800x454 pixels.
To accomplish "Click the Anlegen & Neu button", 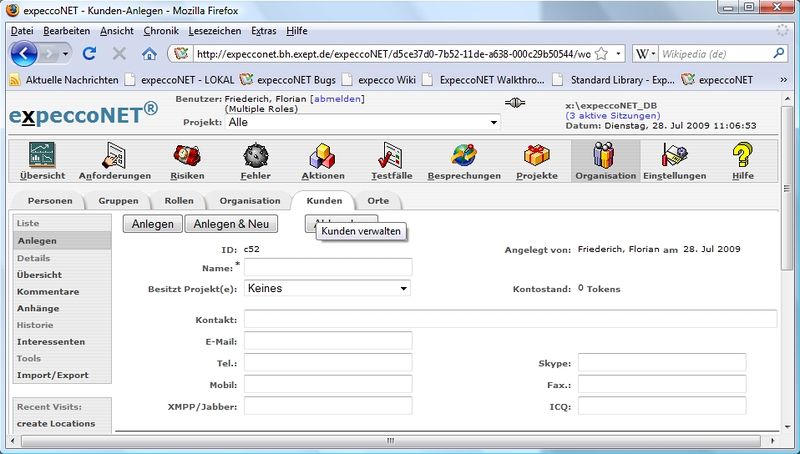I will [x=231, y=224].
